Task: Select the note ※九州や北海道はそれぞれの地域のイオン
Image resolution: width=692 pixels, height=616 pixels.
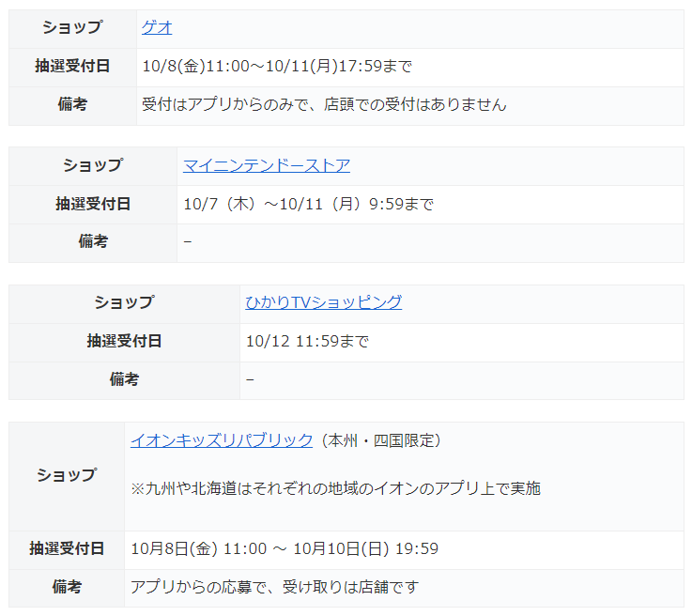Action: (283, 488)
